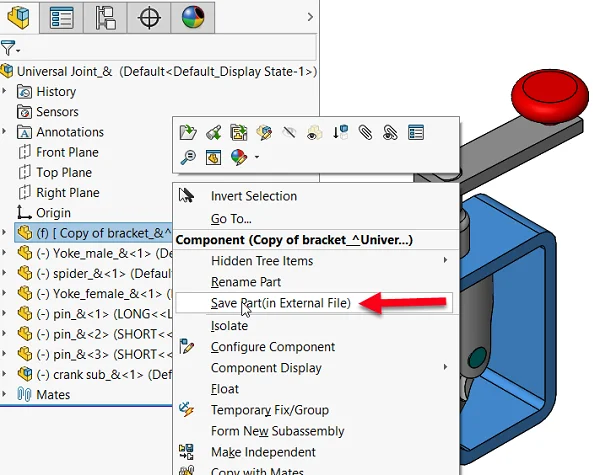
Task: Click the Component Preview Window icon
Action: pyautogui.click(x=213, y=157)
